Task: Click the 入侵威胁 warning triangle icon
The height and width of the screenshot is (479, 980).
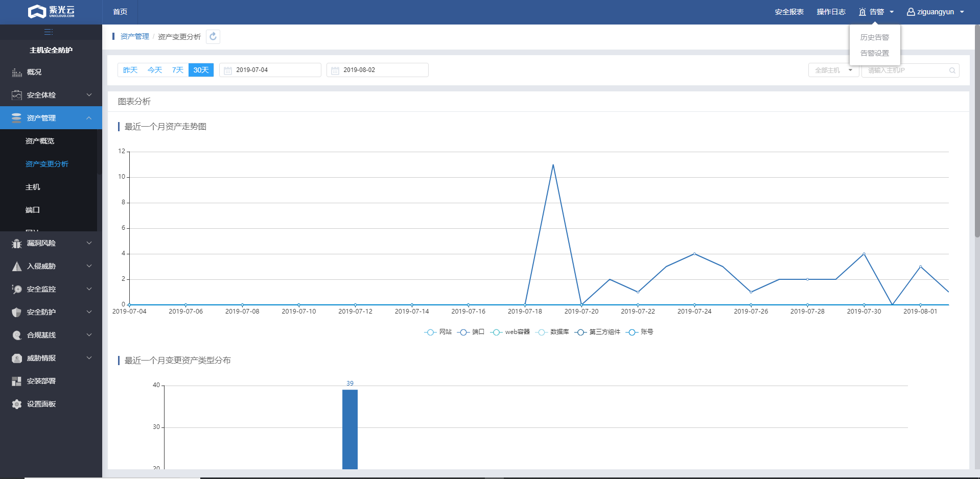Action: (x=17, y=266)
